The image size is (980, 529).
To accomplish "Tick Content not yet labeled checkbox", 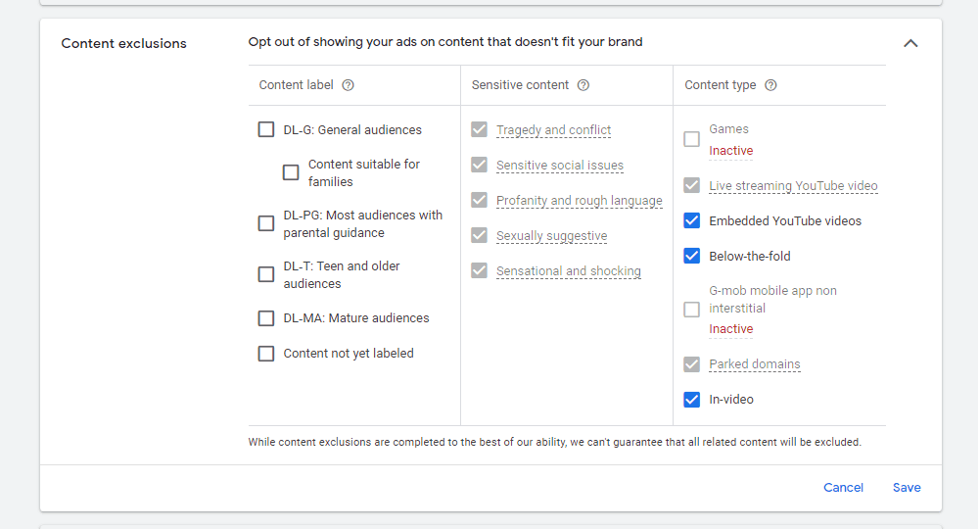I will 266,354.
